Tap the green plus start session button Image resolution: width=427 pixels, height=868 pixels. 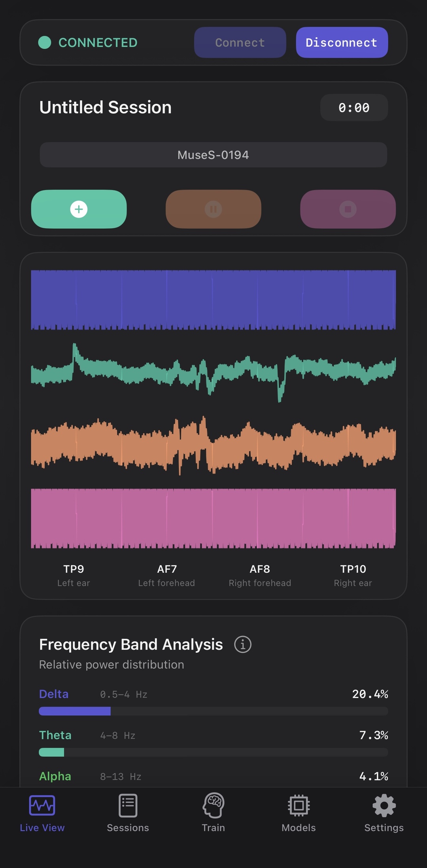(79, 209)
